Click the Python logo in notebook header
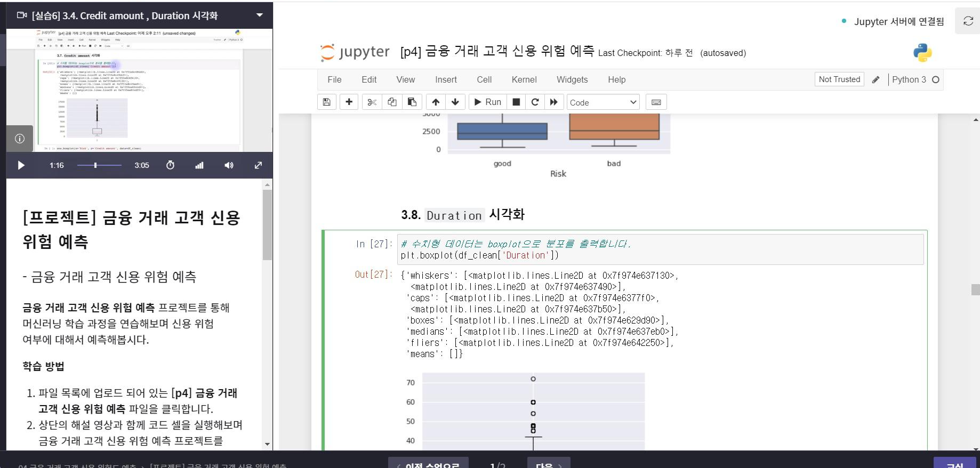980x468 pixels. tap(922, 52)
